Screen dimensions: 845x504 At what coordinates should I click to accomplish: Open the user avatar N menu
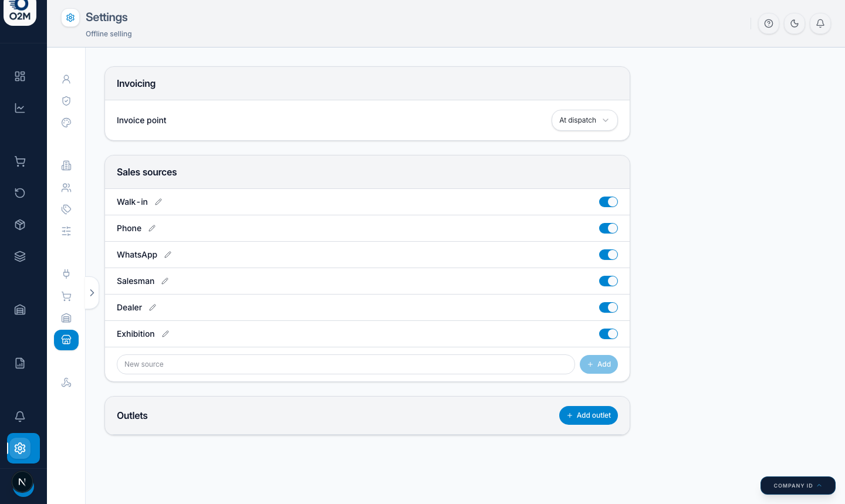[22, 482]
